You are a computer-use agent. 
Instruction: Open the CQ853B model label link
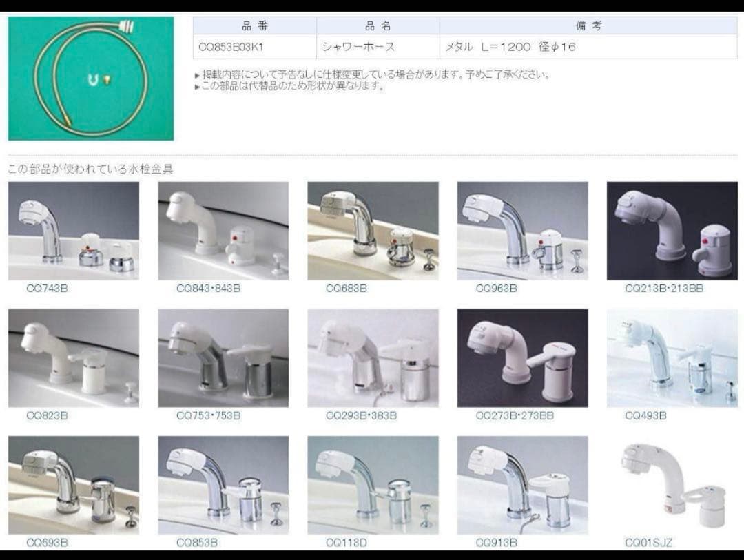click(197, 543)
